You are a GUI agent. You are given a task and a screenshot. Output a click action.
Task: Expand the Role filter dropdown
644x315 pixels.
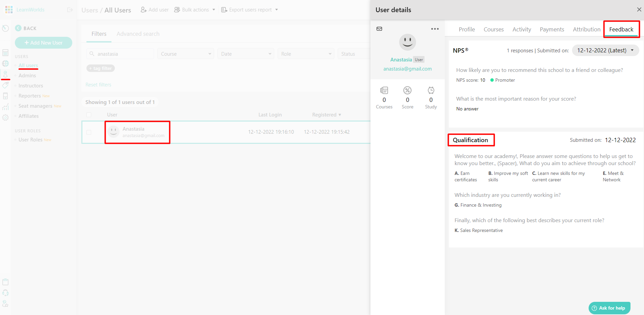coord(305,53)
